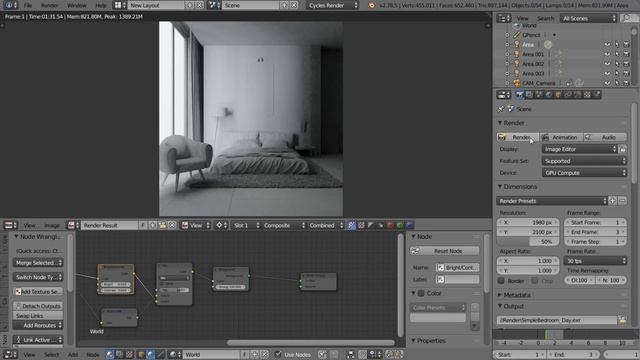The image size is (640, 360).
Task: Click the node editor type icon
Action: click(x=10, y=354)
